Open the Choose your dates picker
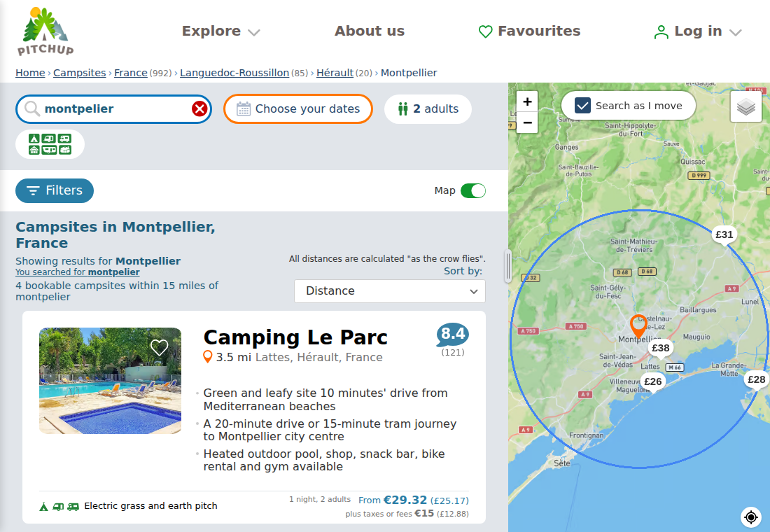Screen dimensions: 770x532 coord(298,108)
